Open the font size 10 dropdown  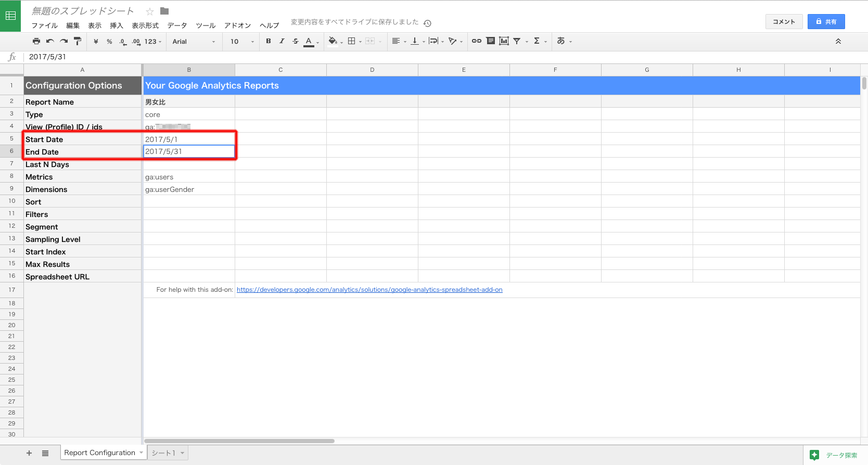pyautogui.click(x=242, y=42)
